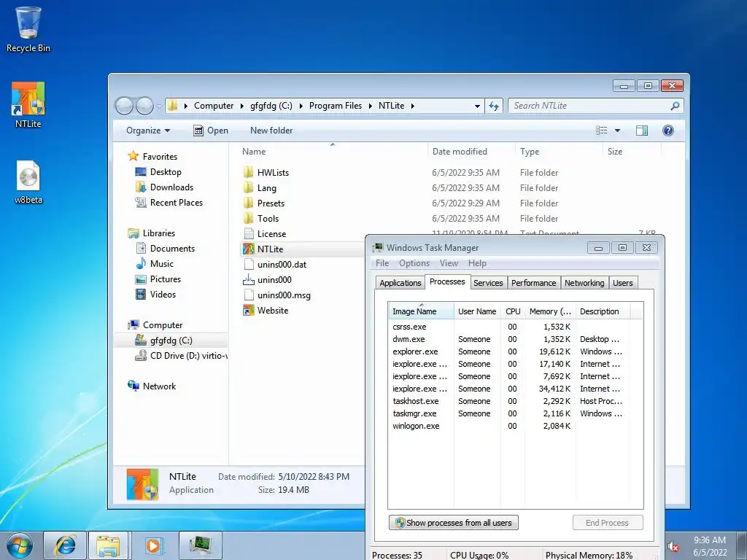Launch Internet Explorer from the taskbar
Viewport: 747px width, 560px height.
point(65,545)
